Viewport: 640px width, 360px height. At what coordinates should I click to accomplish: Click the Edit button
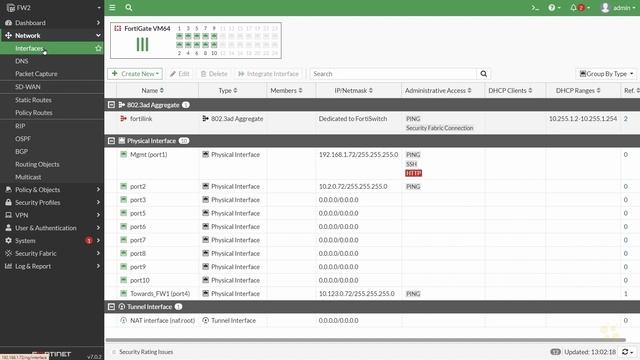point(180,74)
